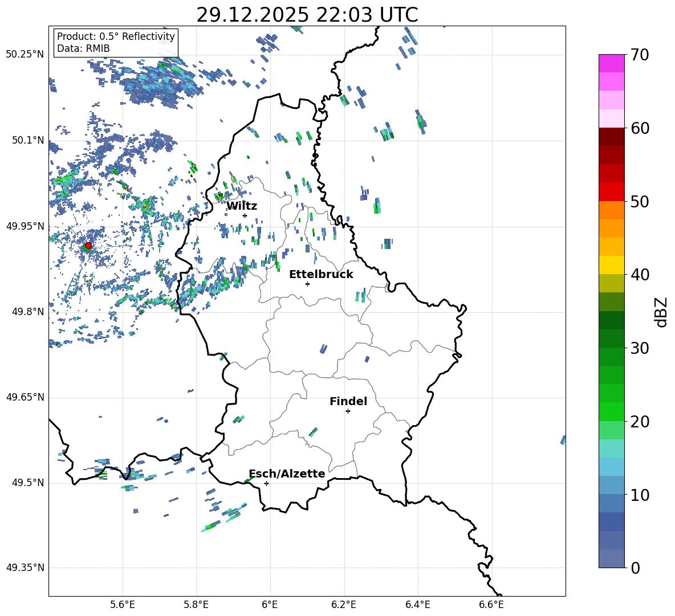Click the Wiltz station cross marker
The height and width of the screenshot is (616, 675).
(245, 215)
